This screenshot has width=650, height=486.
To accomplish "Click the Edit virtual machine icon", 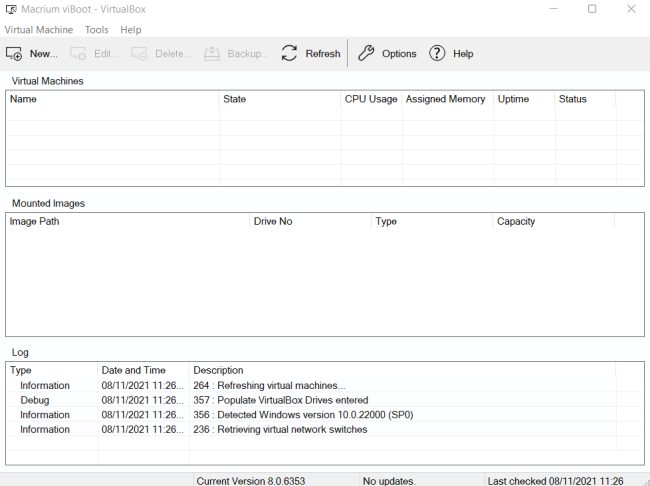I will pyautogui.click(x=78, y=54).
